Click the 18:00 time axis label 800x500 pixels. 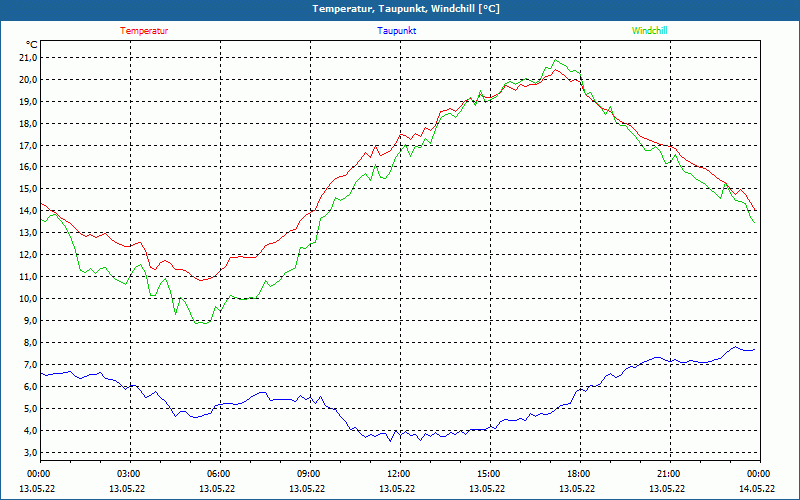[580, 474]
